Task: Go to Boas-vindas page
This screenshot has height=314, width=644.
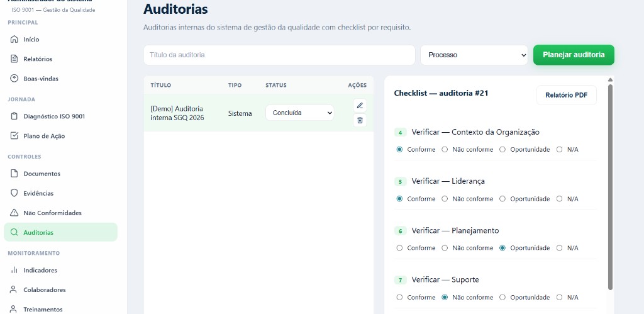Action: (x=61, y=79)
